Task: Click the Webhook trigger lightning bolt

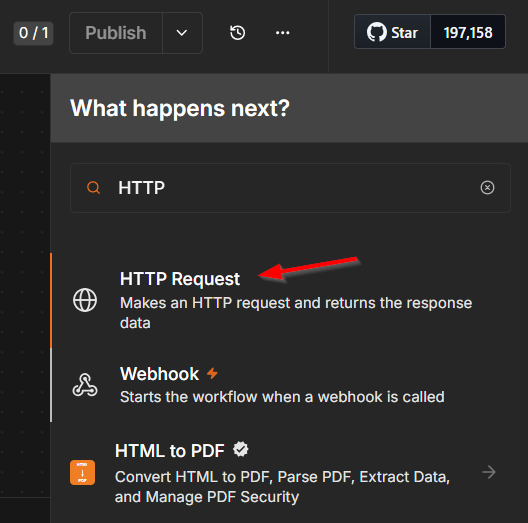Action: 212,373
